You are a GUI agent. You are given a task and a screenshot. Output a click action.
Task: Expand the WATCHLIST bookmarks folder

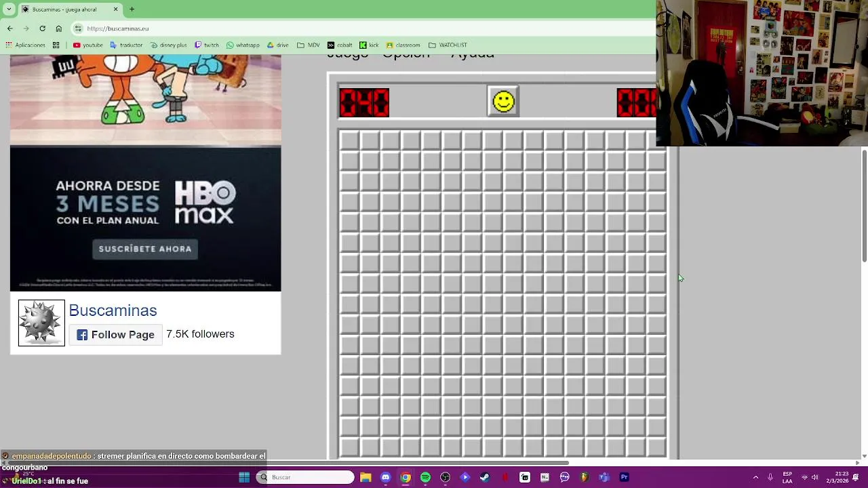click(x=448, y=45)
